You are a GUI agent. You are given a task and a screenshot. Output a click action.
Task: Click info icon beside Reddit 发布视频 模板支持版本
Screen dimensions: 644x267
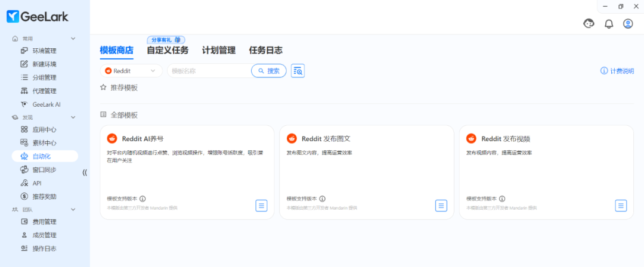(502, 198)
